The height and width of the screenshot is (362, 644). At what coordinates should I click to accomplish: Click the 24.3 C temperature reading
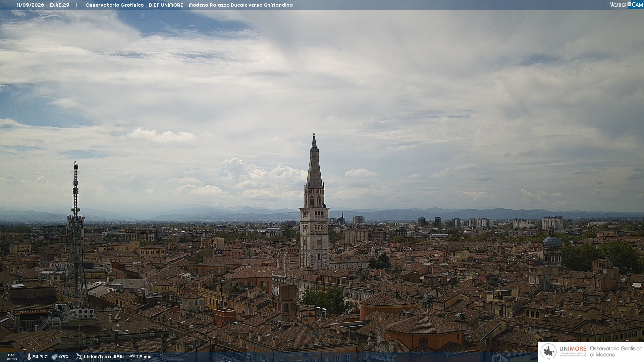pos(40,357)
